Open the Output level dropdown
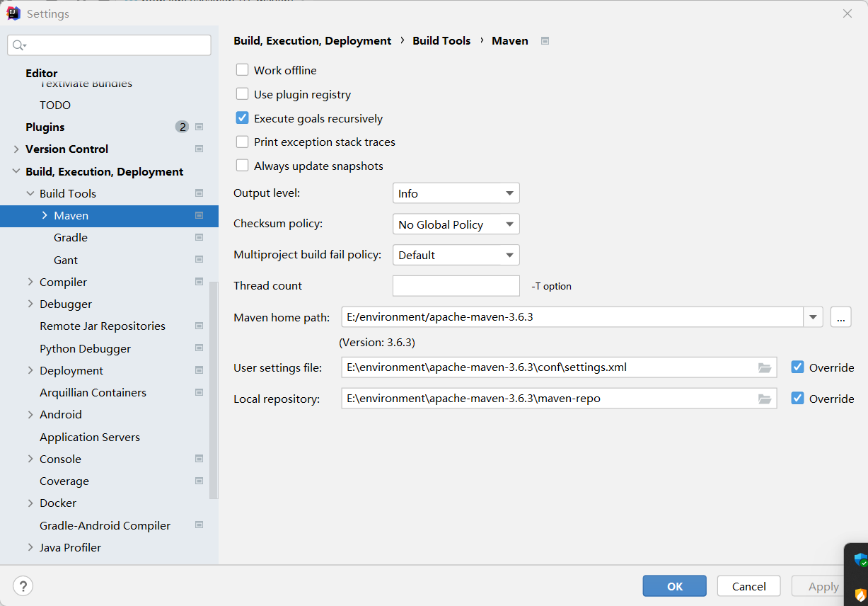 pos(456,193)
